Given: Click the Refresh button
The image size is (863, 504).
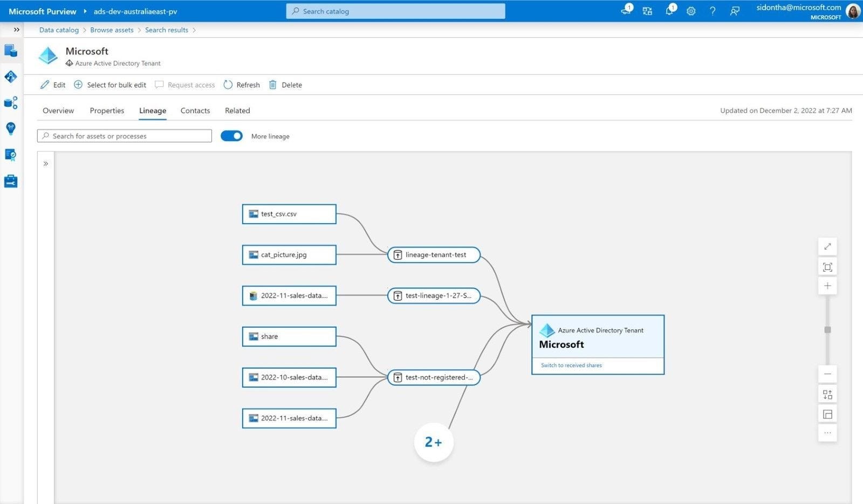Looking at the screenshot, I should (x=242, y=85).
